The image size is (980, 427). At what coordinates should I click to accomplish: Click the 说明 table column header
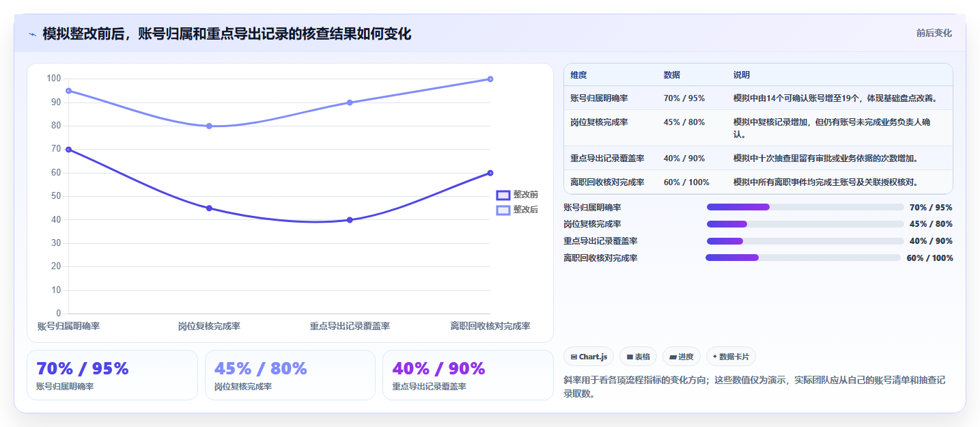point(741,75)
